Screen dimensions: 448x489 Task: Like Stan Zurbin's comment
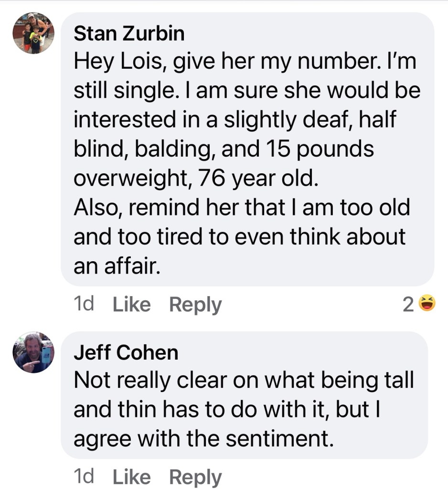[131, 305]
